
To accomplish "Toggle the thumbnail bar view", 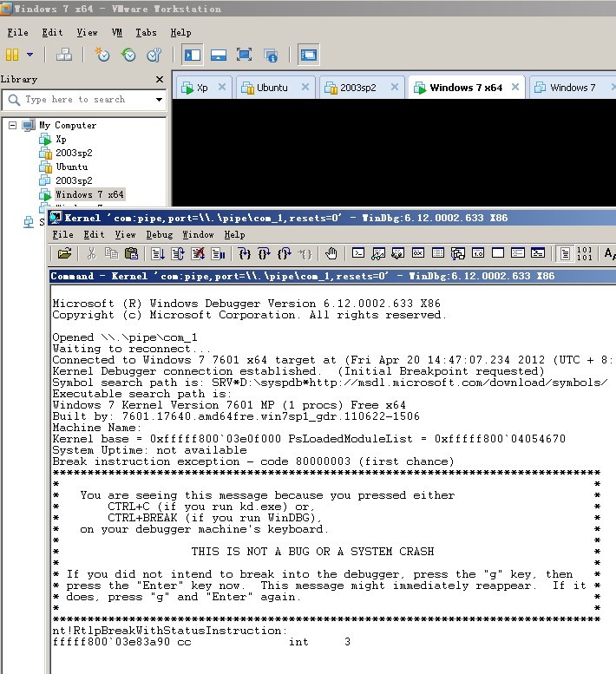I will pyautogui.click(x=219, y=55).
